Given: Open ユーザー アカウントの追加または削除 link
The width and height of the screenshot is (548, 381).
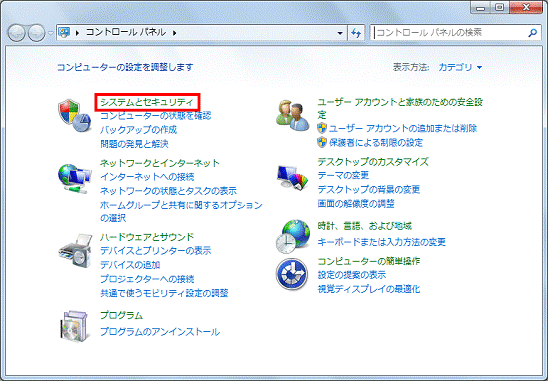Looking at the screenshot, I should pos(403,128).
